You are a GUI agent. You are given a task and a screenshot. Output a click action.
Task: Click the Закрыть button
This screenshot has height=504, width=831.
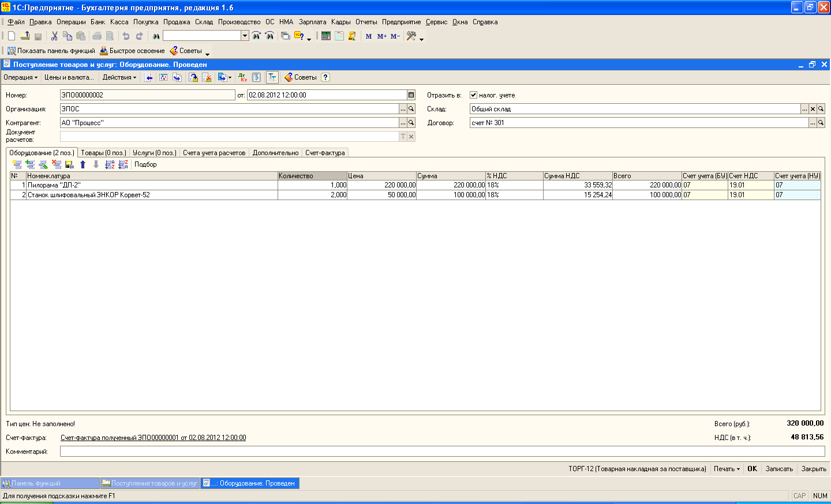click(x=814, y=469)
